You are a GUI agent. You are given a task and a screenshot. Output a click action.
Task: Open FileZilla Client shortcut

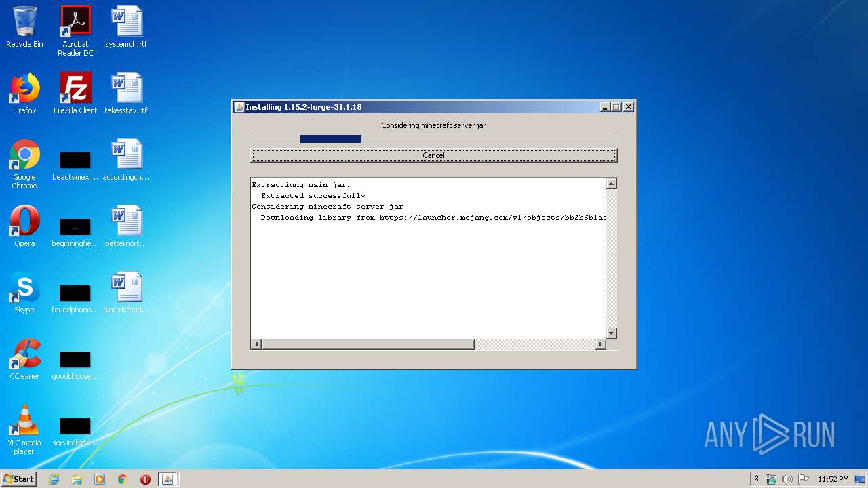[x=75, y=94]
